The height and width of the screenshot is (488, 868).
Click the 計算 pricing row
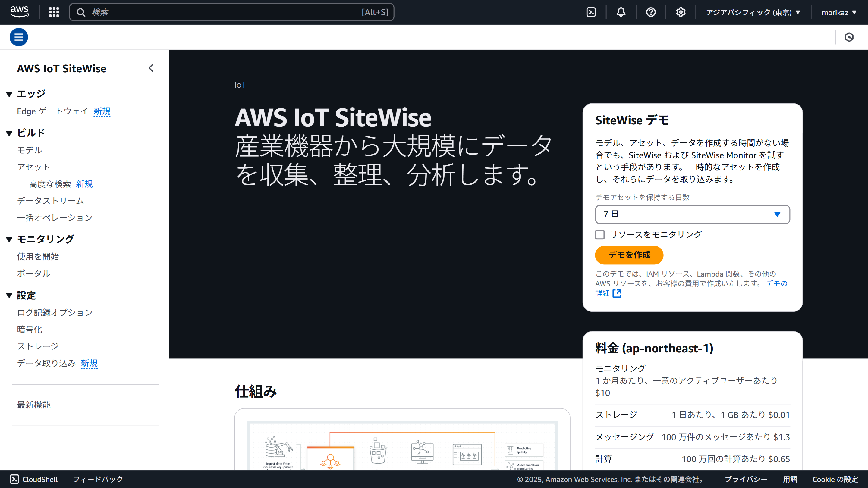click(x=693, y=459)
